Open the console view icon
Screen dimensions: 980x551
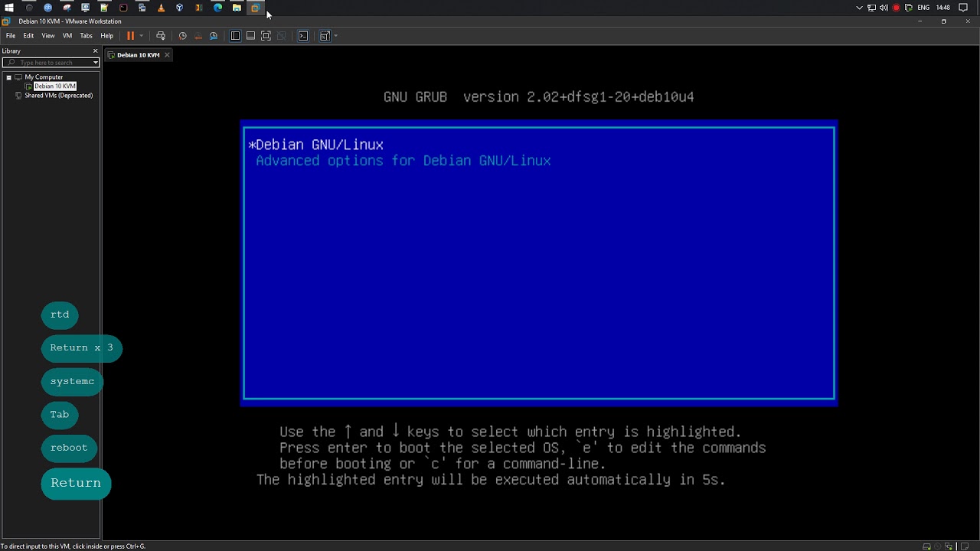303,36
